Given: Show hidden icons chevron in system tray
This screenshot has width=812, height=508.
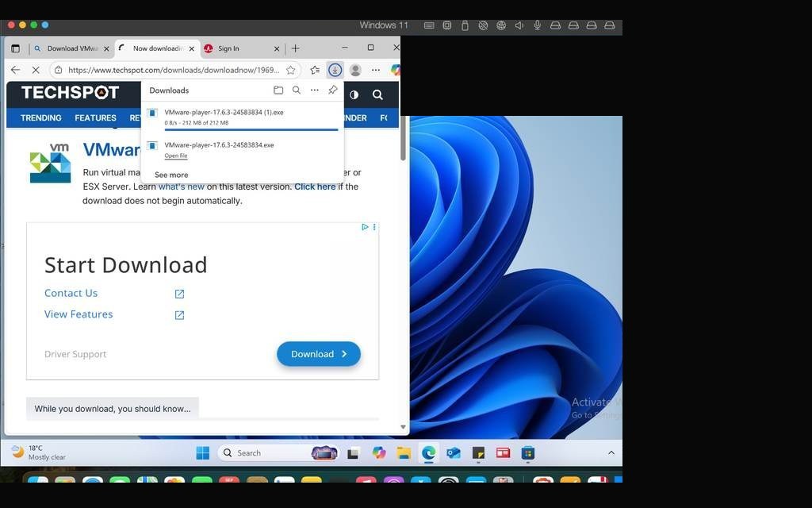Looking at the screenshot, I should tap(611, 452).
